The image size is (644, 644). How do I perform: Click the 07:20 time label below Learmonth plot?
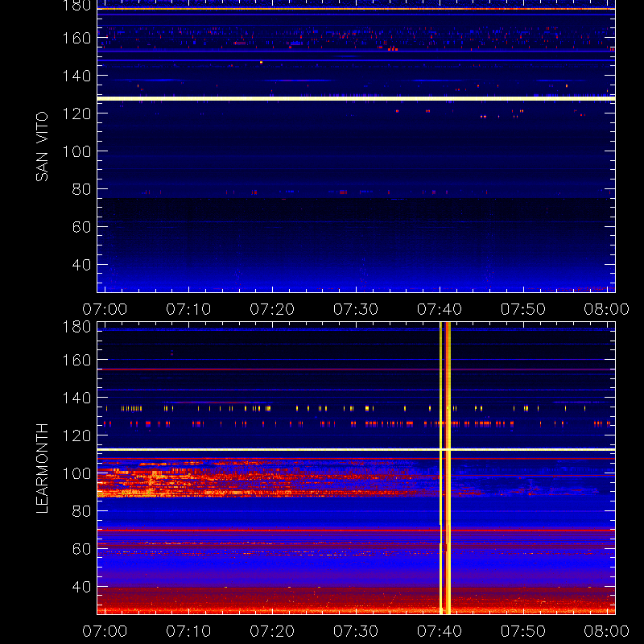coord(272,631)
